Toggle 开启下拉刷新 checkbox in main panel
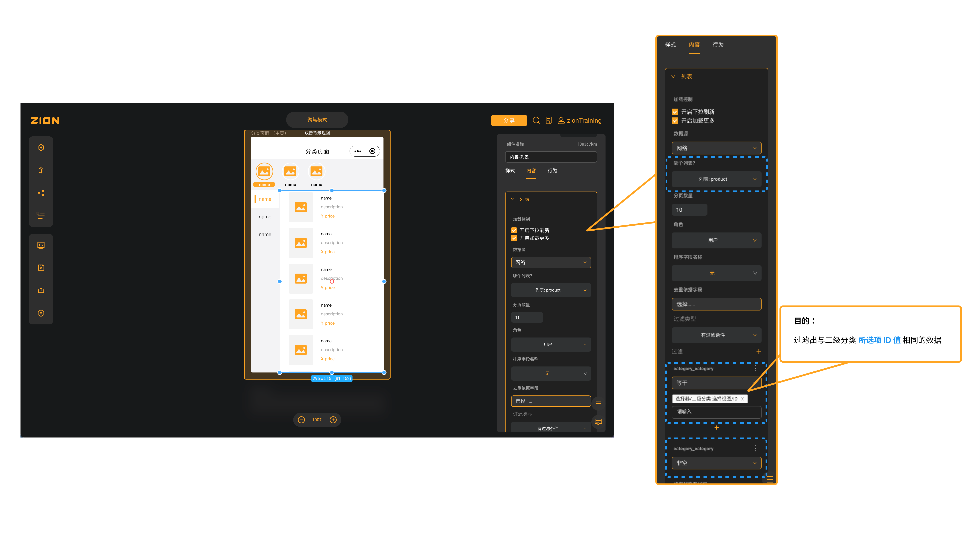 514,230
